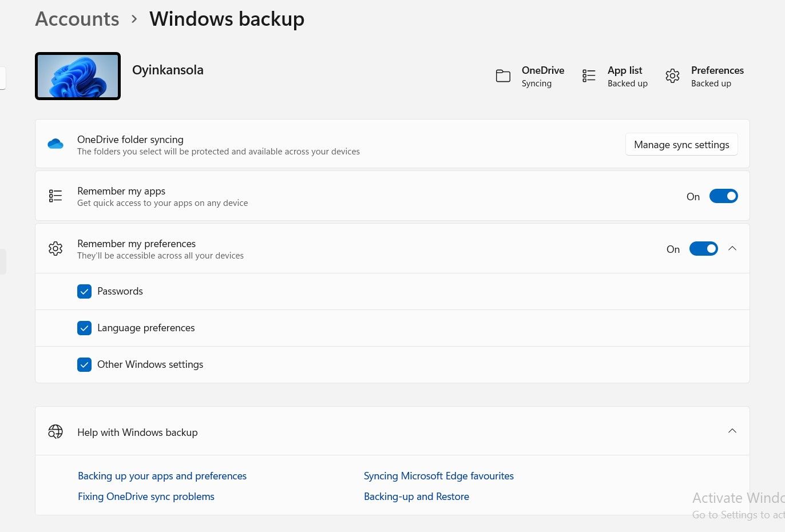This screenshot has width=785, height=532.
Task: Click the Remember my preferences gear icon
Action: 55,249
